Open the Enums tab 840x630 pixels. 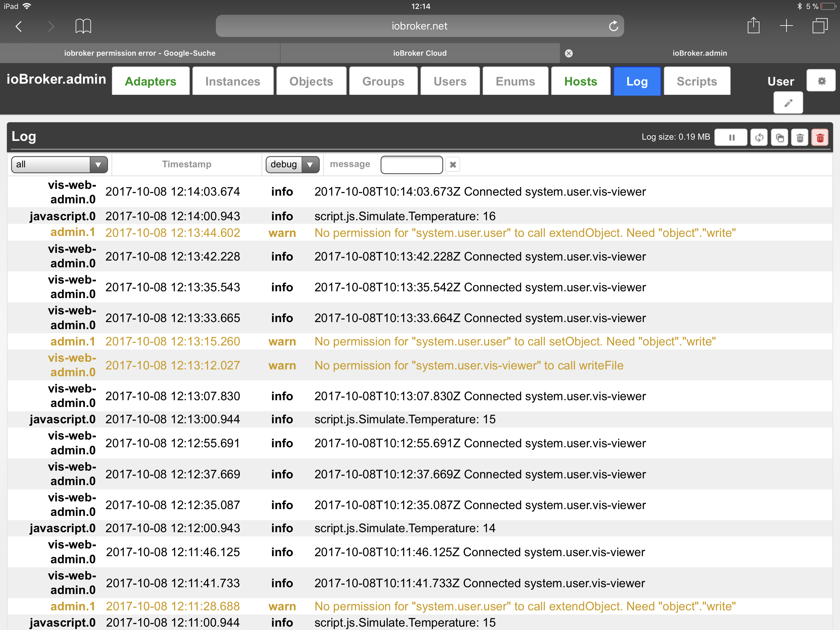coord(515,81)
